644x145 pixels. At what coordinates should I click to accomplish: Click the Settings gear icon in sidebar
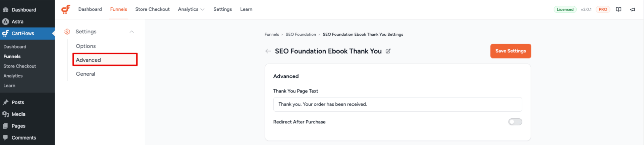[x=67, y=32]
